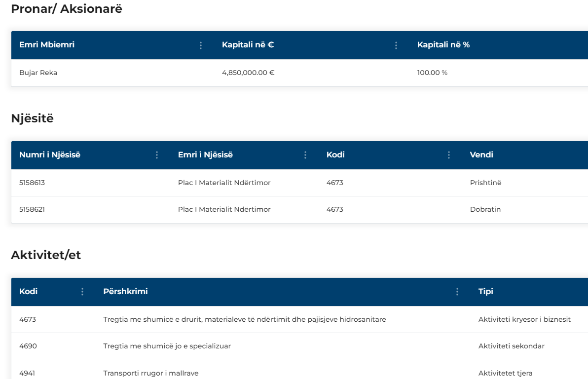Click activity code 4690
This screenshot has height=379, width=588.
(x=28, y=346)
